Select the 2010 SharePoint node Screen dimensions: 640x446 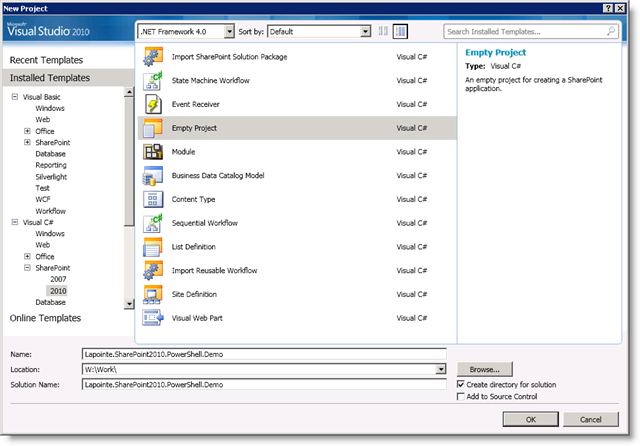58,291
